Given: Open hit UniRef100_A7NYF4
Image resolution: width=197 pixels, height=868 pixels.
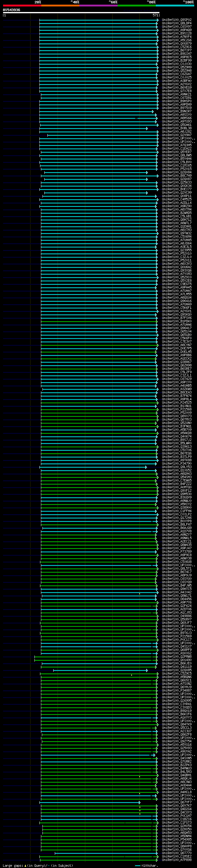Looking at the screenshot, I should [x=176, y=37].
